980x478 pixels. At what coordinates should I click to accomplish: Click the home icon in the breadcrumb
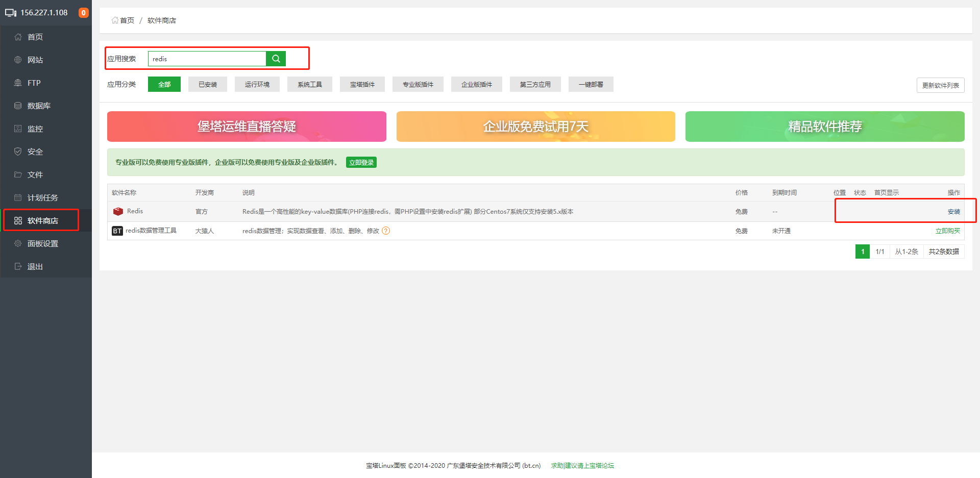point(115,20)
